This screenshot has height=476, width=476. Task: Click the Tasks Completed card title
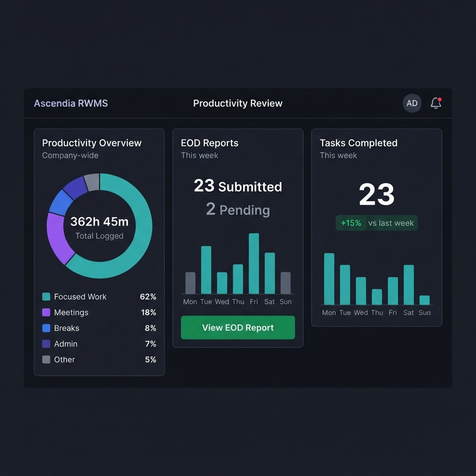(358, 143)
